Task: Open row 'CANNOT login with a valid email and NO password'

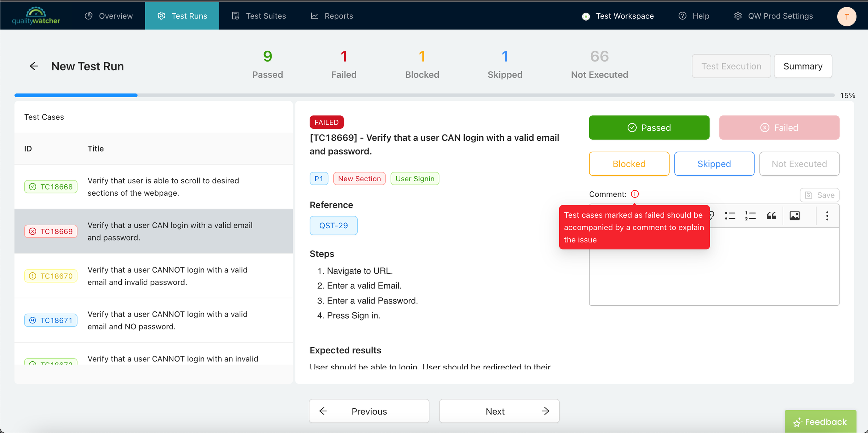Action: (153, 320)
